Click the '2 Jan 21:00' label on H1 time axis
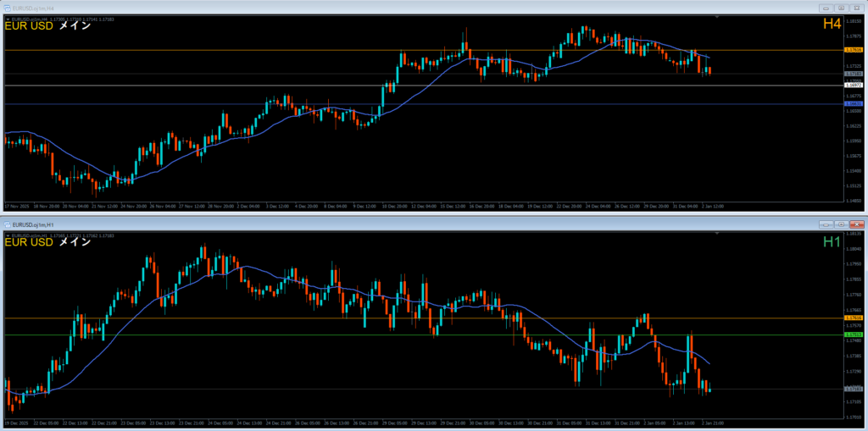868x431 pixels. coord(713,423)
